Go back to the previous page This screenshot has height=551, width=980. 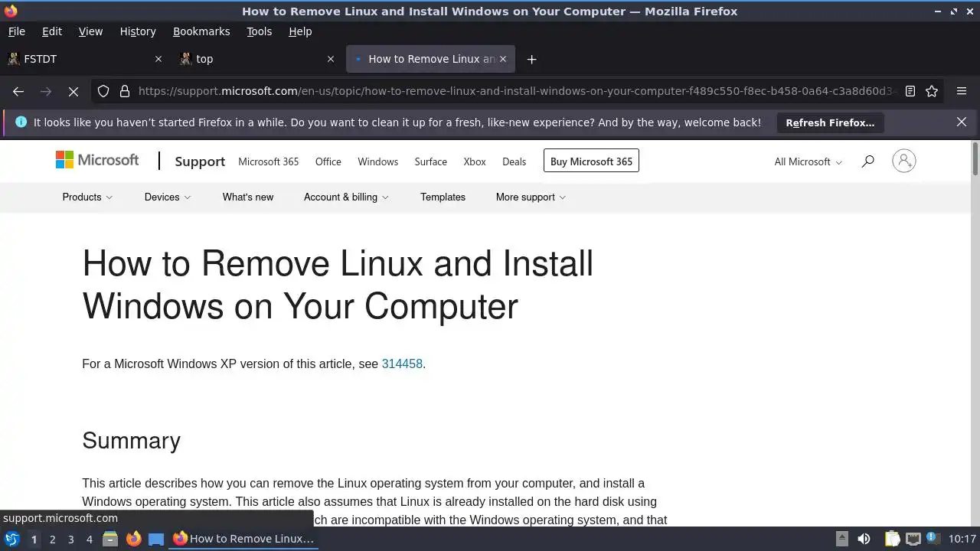pos(18,91)
